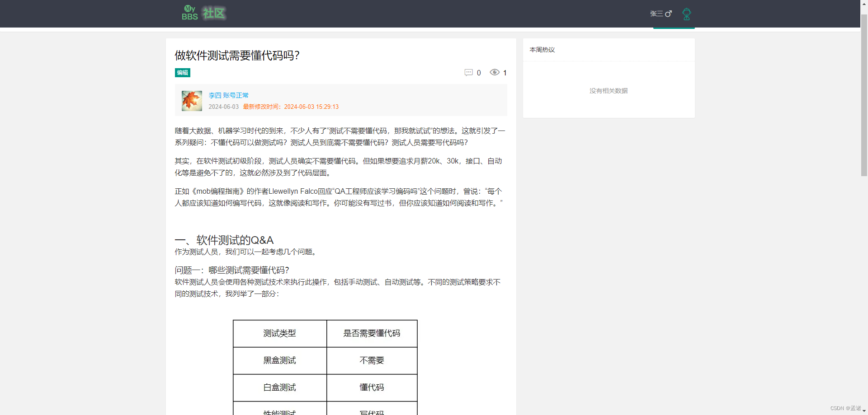Image resolution: width=868 pixels, height=415 pixels.
Task: Click 李四's maple leaf avatar thumbnail
Action: (x=191, y=100)
